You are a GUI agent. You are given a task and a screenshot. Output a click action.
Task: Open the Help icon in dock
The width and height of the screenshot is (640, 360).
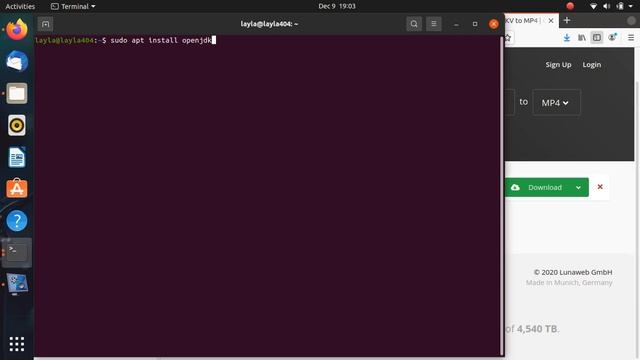click(17, 221)
